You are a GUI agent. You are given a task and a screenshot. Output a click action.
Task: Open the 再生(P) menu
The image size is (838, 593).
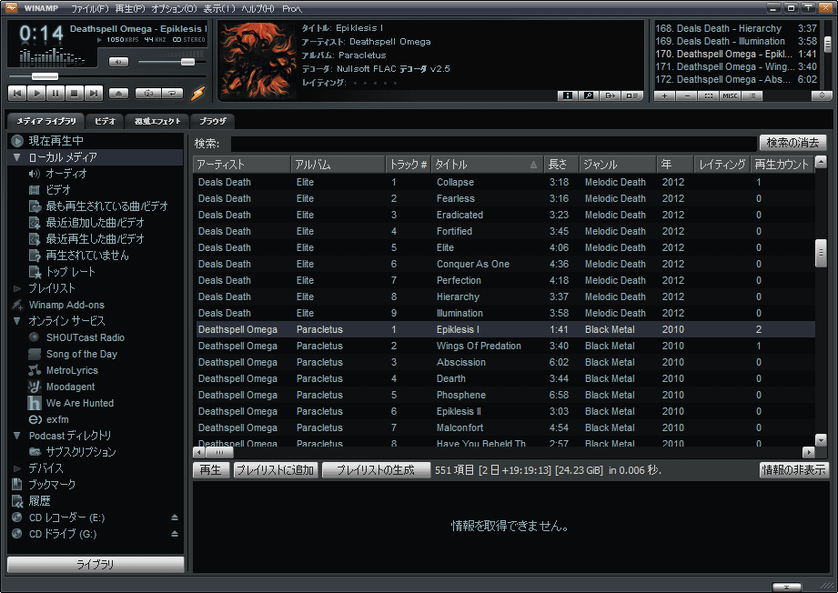tap(130, 9)
